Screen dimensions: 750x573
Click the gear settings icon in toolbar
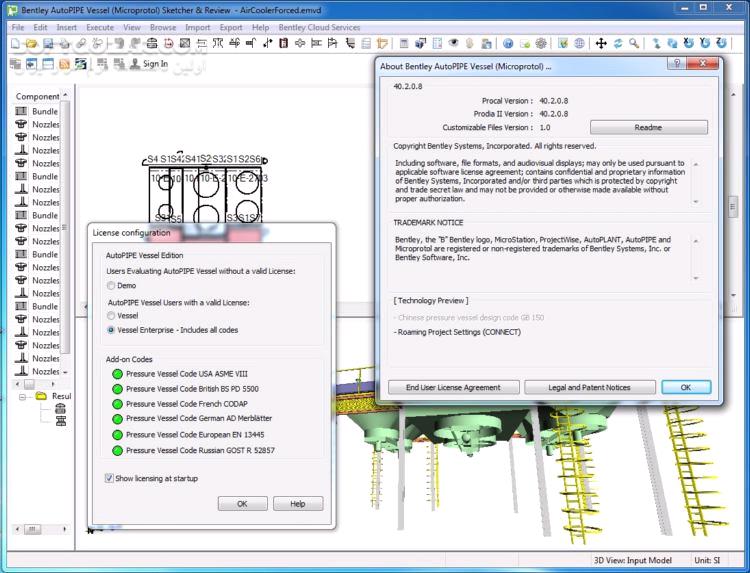point(541,44)
